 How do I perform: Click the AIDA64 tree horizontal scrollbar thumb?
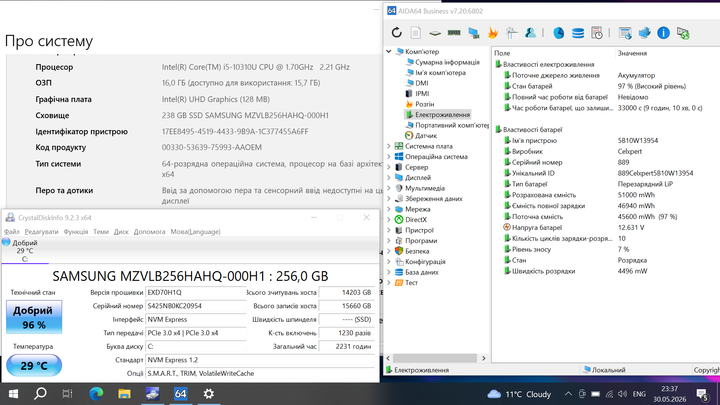coord(435,358)
